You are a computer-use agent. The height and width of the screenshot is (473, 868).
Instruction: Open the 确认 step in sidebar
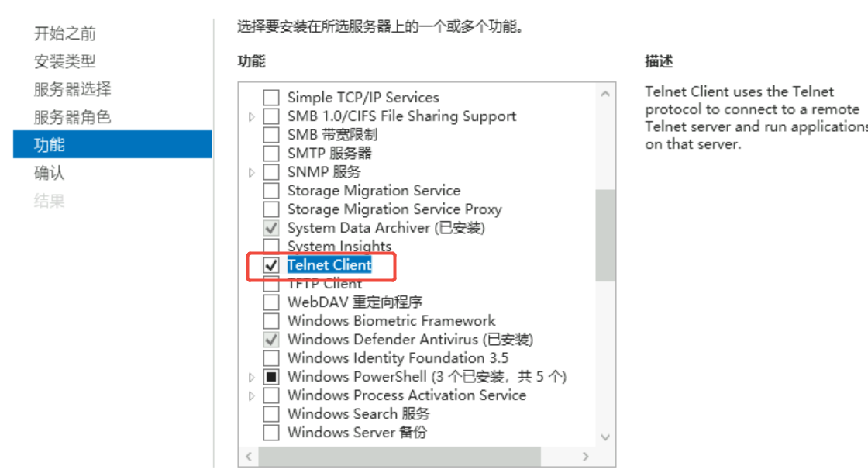coord(49,173)
